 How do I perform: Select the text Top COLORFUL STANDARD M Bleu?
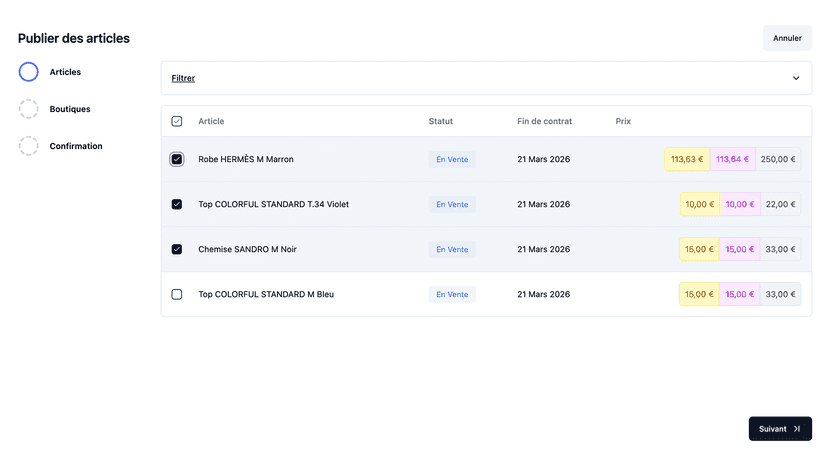tap(266, 294)
